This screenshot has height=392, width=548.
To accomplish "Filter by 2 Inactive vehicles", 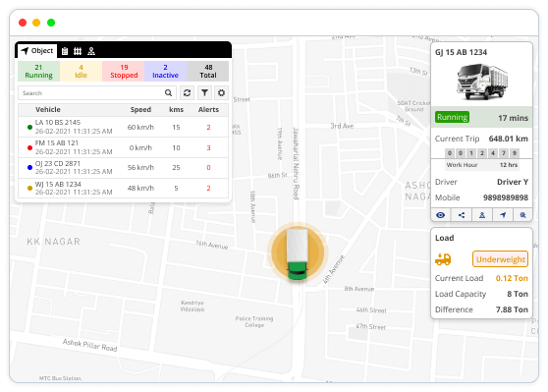I will (x=165, y=72).
